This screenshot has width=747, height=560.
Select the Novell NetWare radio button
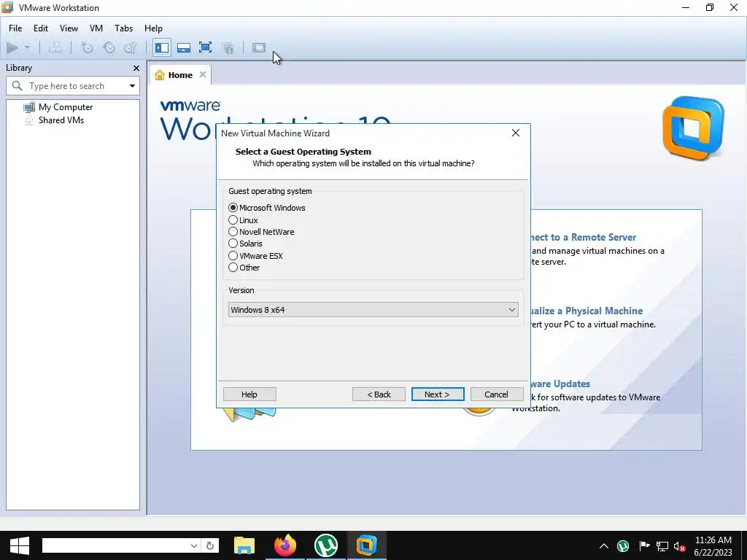pyautogui.click(x=233, y=232)
